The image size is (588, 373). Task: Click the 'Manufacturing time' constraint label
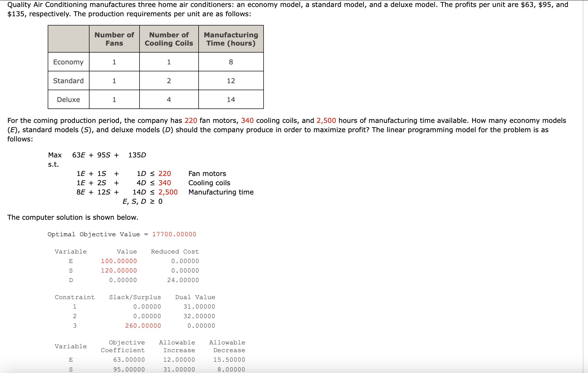coord(221,192)
